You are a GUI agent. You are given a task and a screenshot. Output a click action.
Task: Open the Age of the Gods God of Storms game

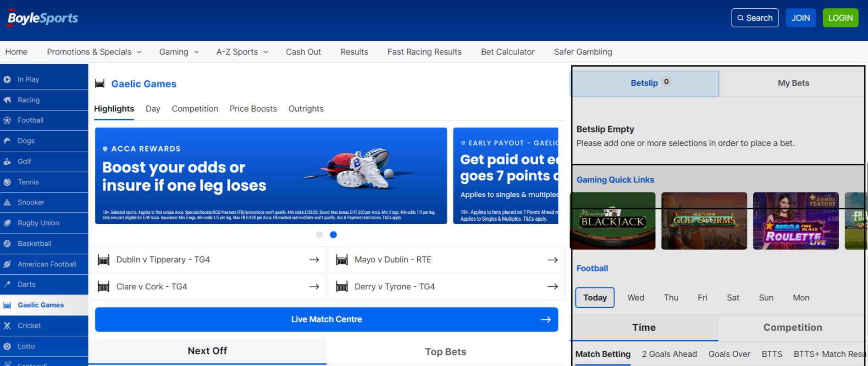(704, 221)
